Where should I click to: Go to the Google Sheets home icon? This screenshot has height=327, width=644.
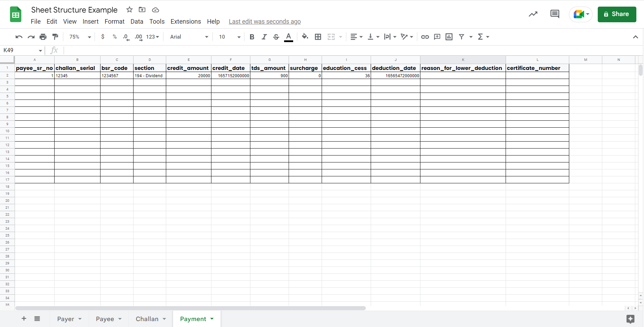(x=16, y=15)
